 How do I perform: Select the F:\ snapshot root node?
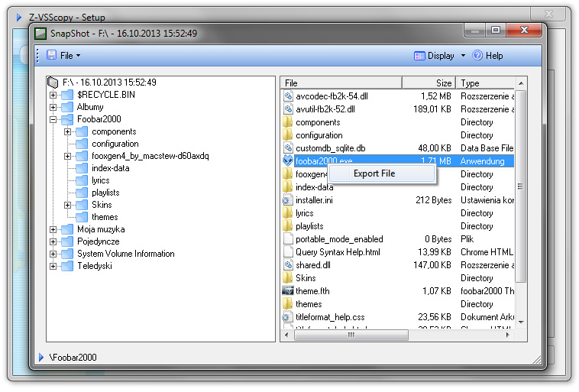click(x=109, y=82)
